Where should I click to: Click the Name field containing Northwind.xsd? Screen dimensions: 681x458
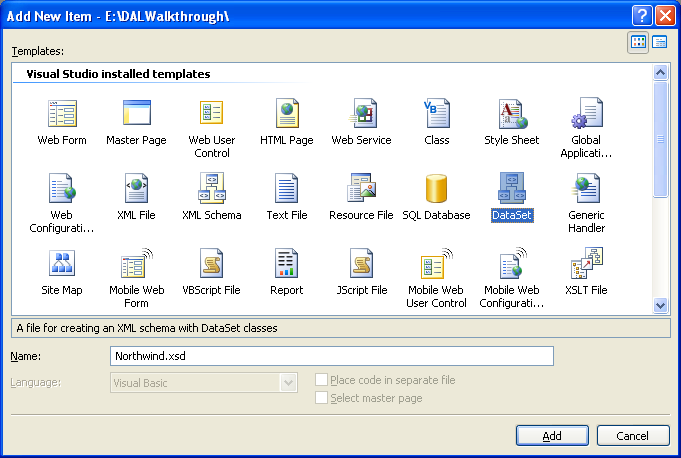[332, 356]
